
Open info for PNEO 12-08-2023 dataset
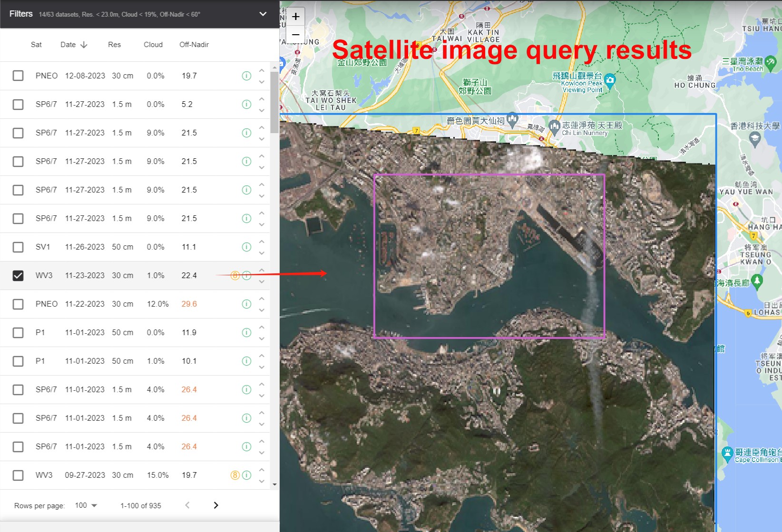coord(246,76)
